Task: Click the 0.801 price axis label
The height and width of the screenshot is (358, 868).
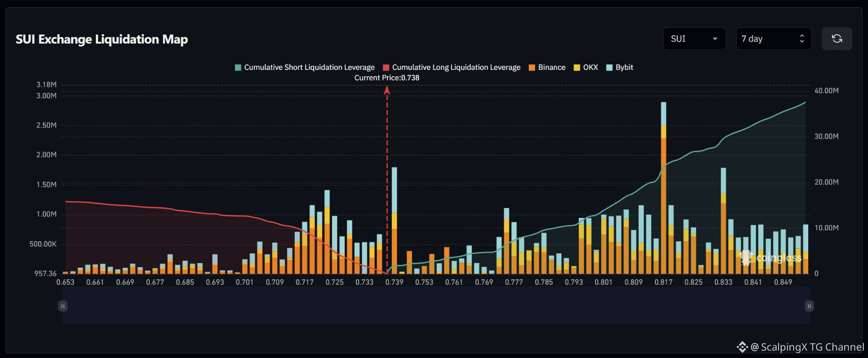Action: point(603,282)
